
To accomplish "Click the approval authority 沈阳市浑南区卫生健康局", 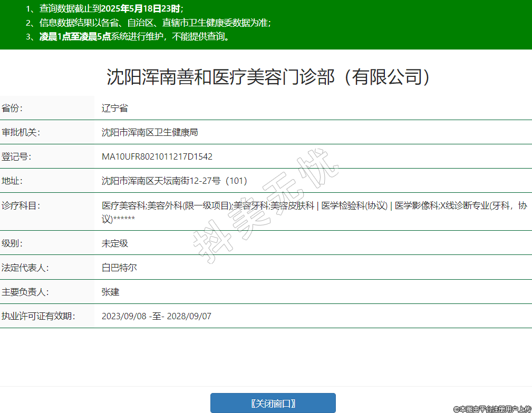I will point(150,133).
